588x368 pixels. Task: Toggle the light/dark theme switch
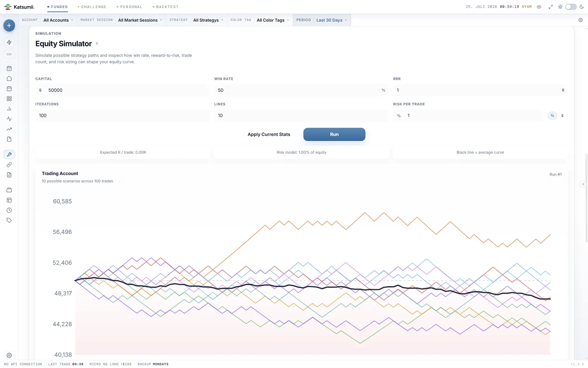tap(571, 7)
